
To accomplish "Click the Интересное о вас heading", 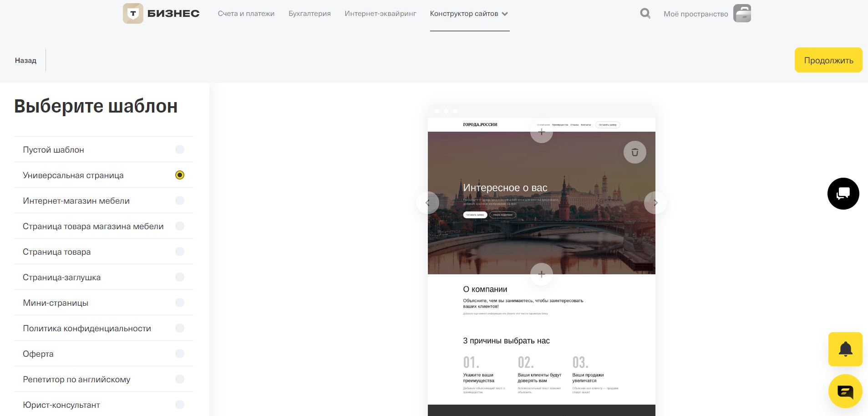I will tap(505, 188).
